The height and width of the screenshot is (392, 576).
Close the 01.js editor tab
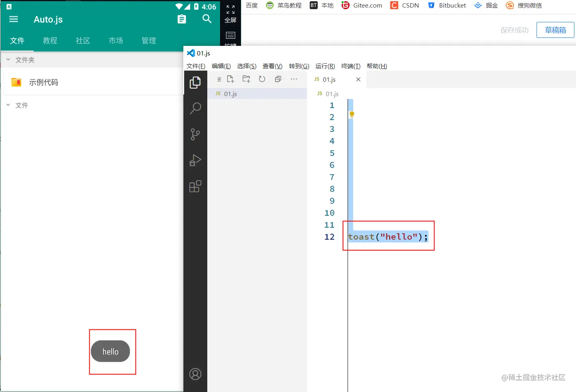[358, 79]
